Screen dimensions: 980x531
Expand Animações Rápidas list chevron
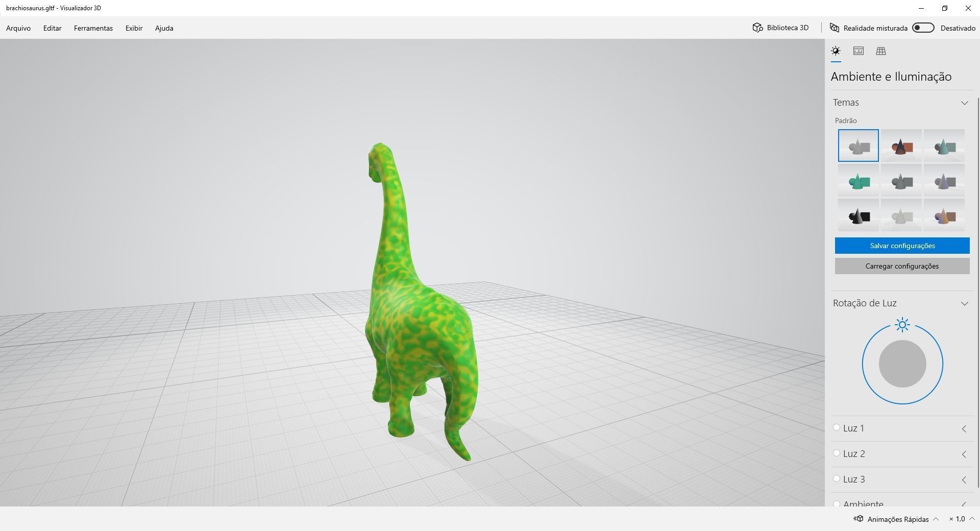(936, 519)
